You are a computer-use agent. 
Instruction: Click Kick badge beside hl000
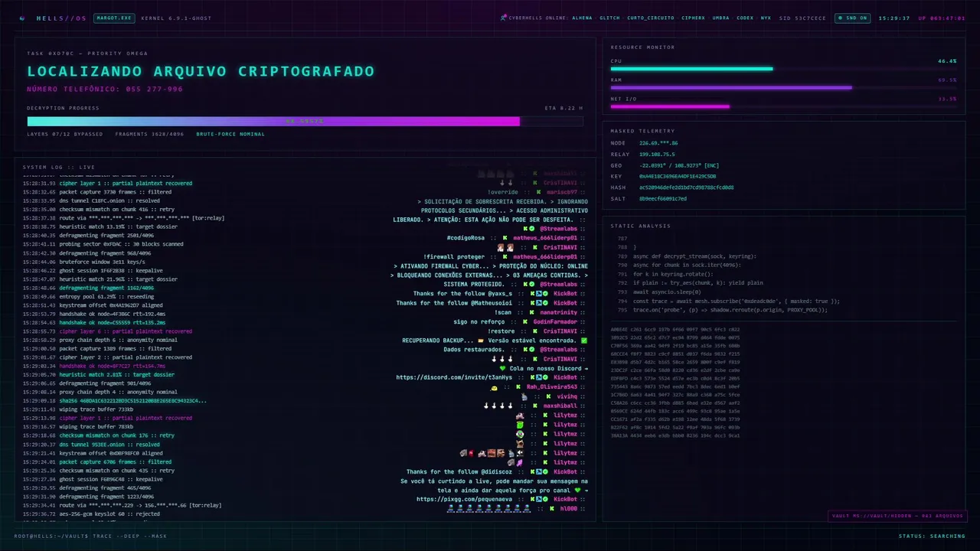point(553,508)
